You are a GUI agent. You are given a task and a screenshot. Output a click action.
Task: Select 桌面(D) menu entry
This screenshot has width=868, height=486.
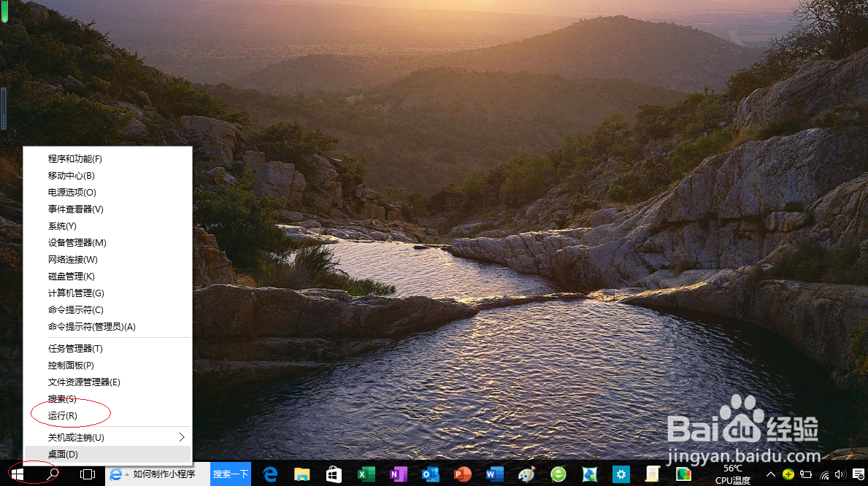[x=108, y=455]
